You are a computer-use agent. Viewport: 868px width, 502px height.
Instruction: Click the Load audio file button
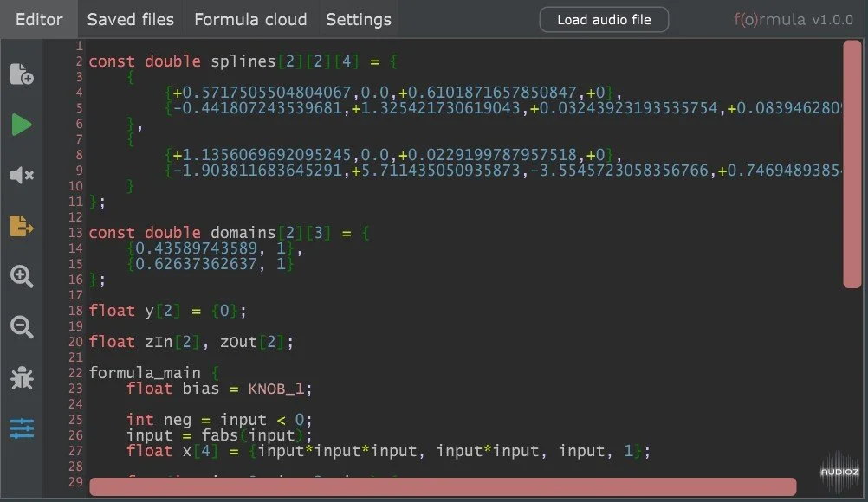[x=604, y=19]
